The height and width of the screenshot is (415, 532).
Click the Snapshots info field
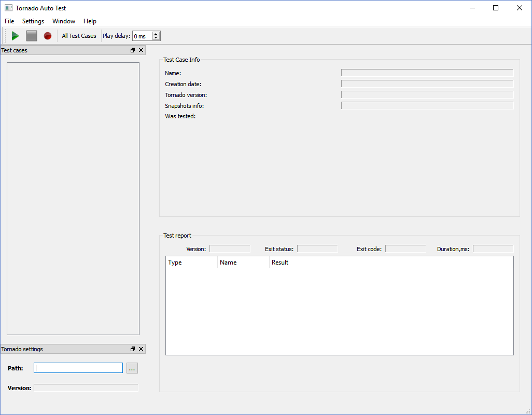point(427,105)
